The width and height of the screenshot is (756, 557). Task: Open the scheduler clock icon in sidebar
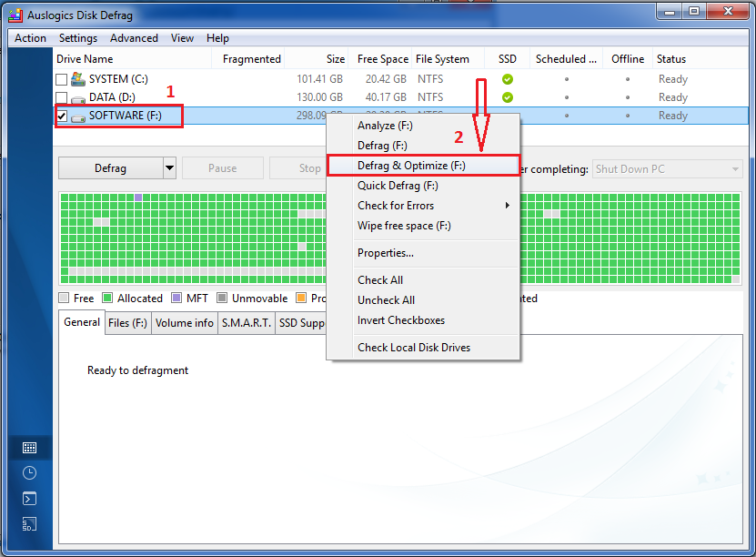(29, 473)
